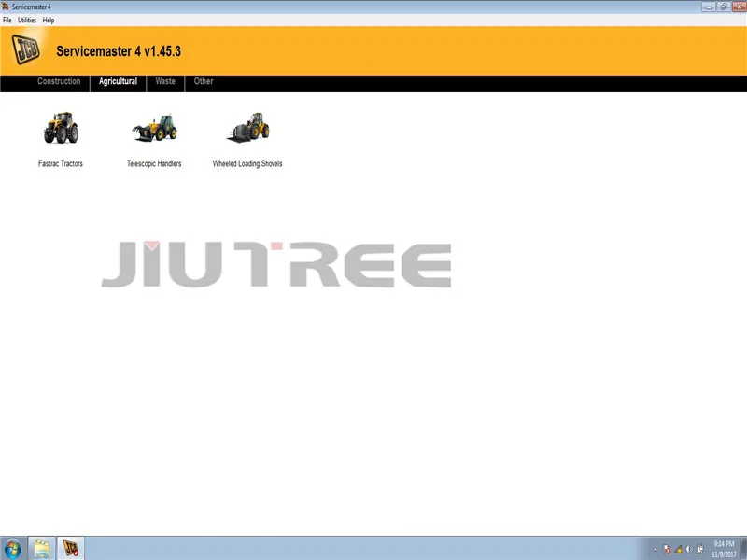This screenshot has height=560, width=747.
Task: Open the Fastrac Tractors machine icon
Action: tap(61, 128)
